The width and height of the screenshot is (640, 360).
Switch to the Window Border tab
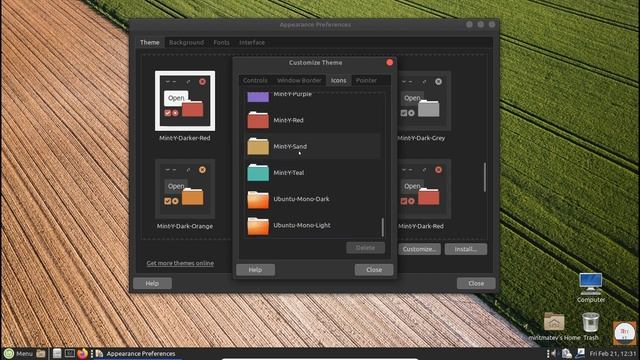299,80
